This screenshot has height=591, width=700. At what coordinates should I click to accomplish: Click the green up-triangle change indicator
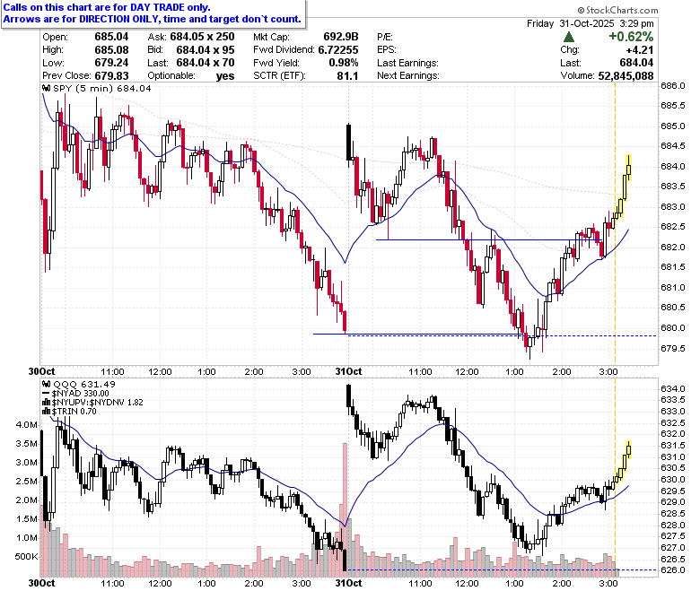pos(568,37)
